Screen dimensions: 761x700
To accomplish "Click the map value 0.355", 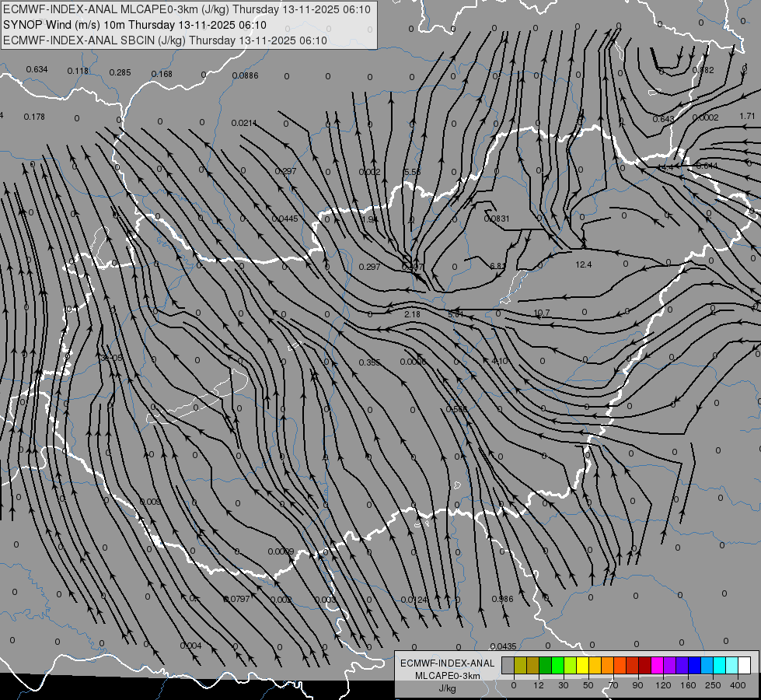I will (369, 362).
